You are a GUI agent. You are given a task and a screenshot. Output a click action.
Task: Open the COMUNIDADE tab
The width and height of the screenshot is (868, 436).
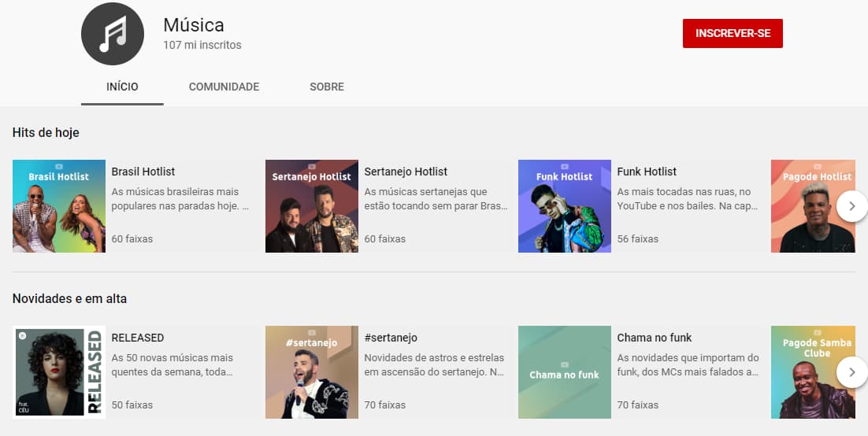pyautogui.click(x=224, y=87)
